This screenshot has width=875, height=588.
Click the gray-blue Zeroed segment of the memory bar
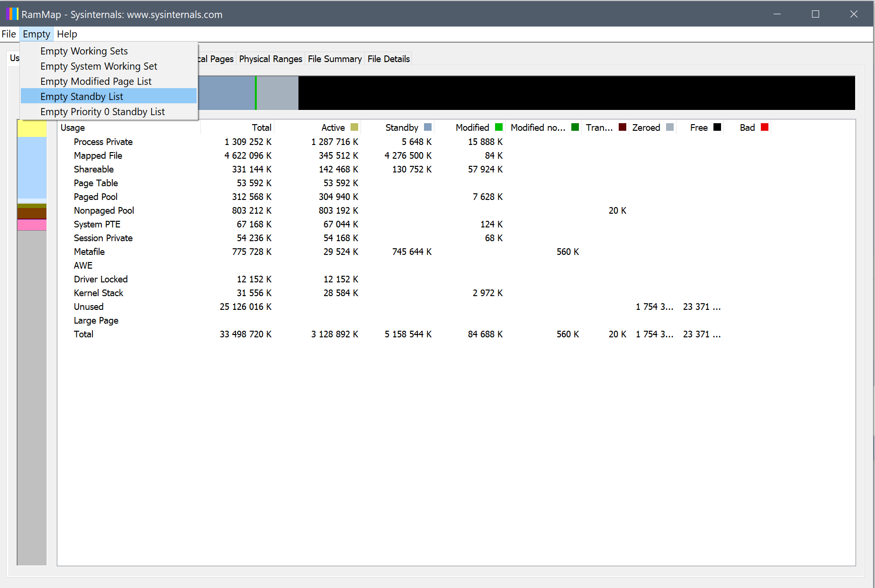tap(278, 93)
